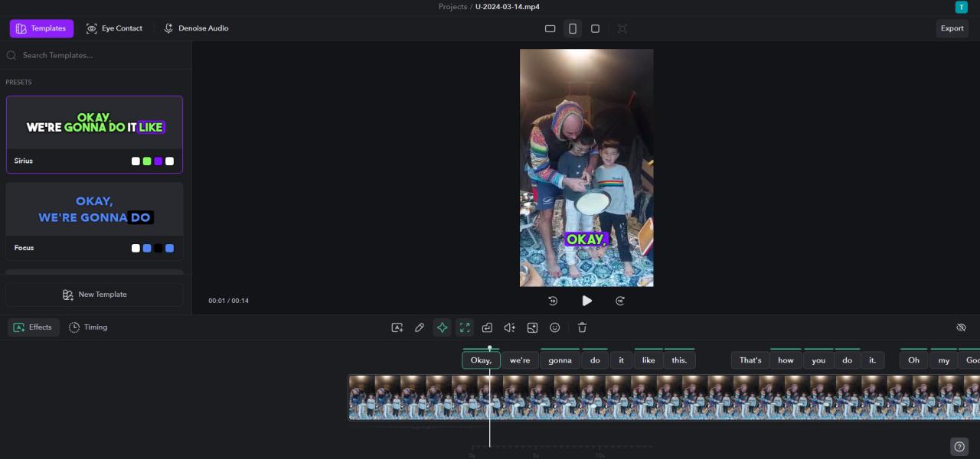Open the emoji smiley picker

[x=555, y=327]
